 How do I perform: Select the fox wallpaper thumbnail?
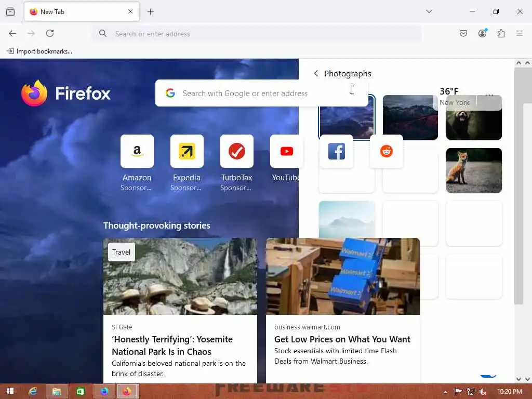[x=474, y=170]
